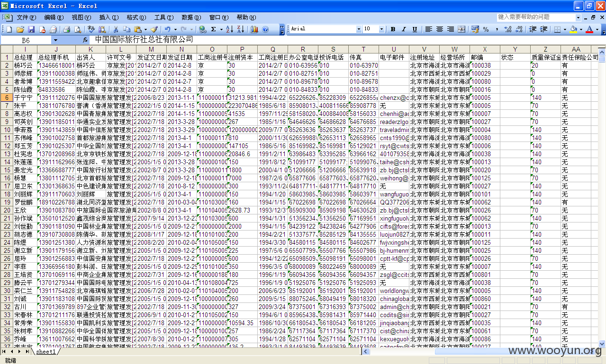Image resolution: width=606 pixels, height=364 pixels.
Task: Go to the first sheet with the tab navigation arrow
Action: (x=5, y=352)
